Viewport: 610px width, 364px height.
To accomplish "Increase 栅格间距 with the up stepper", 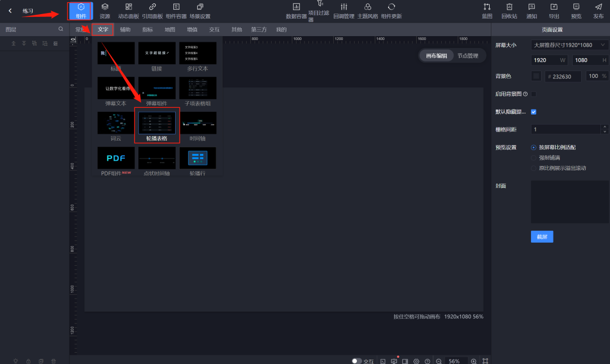I will [x=604, y=127].
